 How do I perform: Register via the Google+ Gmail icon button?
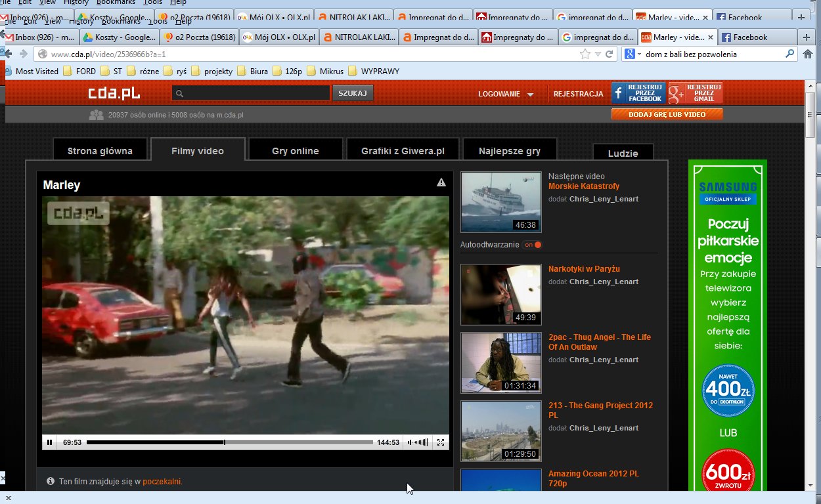[696, 93]
